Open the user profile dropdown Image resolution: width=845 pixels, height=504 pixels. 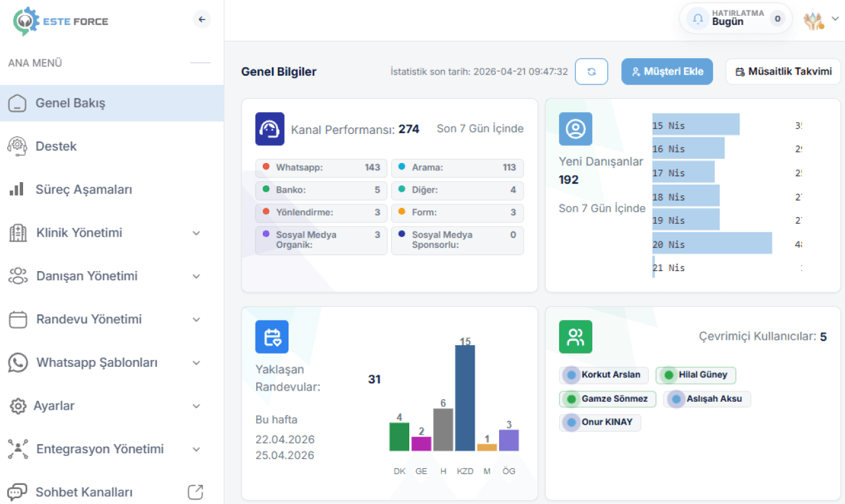click(821, 19)
